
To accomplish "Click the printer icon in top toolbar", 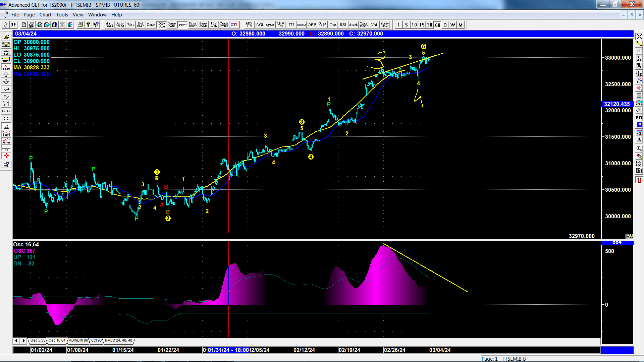I will 80,25.
